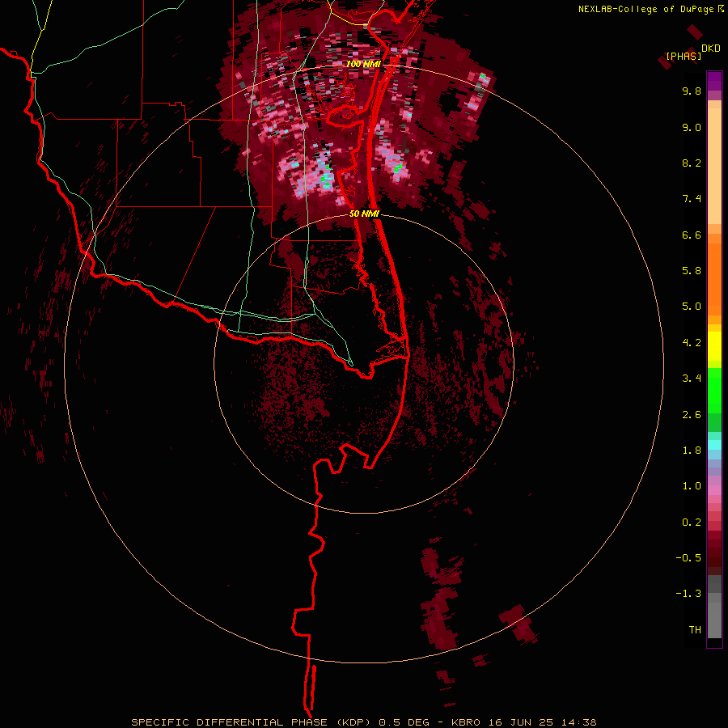Click the DKD label above the color scale
The width and height of the screenshot is (728, 728).
click(x=711, y=49)
